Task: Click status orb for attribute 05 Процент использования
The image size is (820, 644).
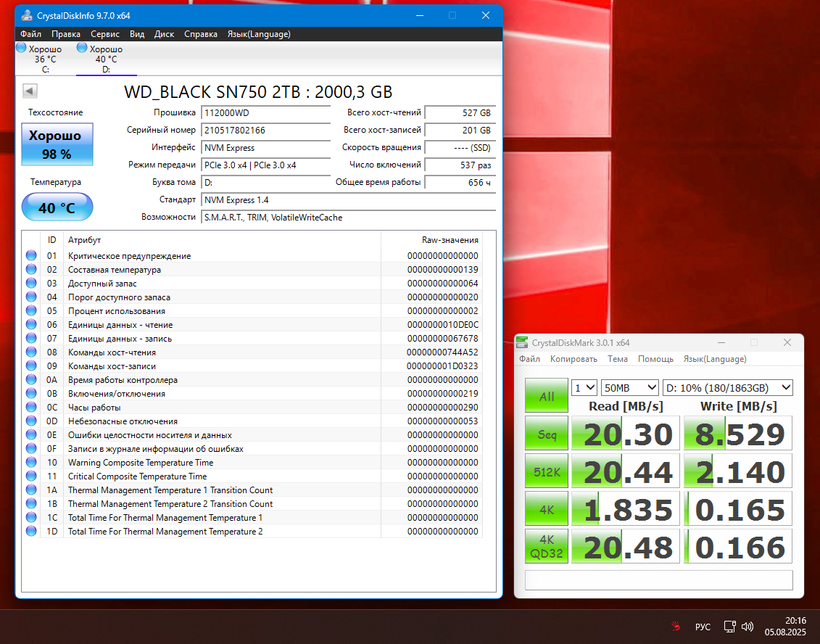Action: (x=31, y=310)
